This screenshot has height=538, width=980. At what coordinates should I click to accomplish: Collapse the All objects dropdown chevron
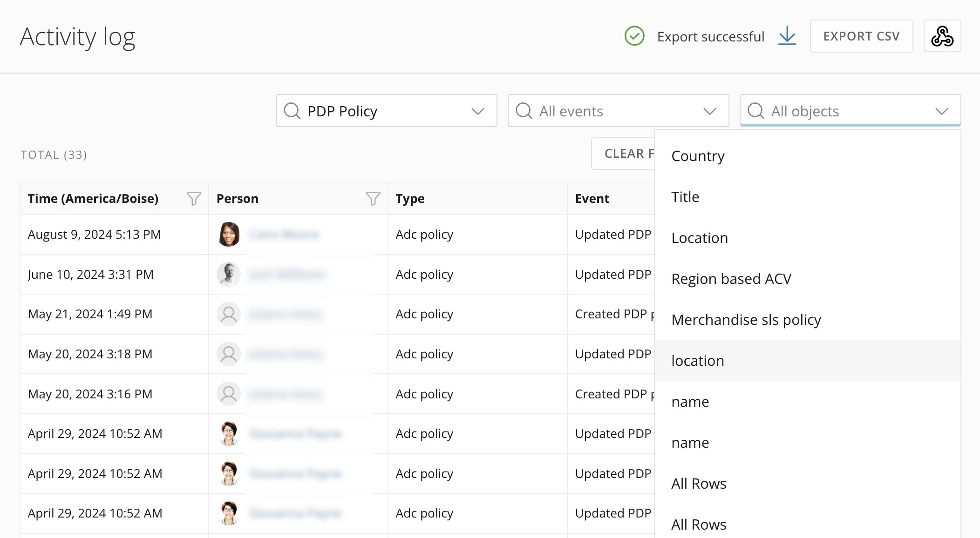(x=941, y=111)
